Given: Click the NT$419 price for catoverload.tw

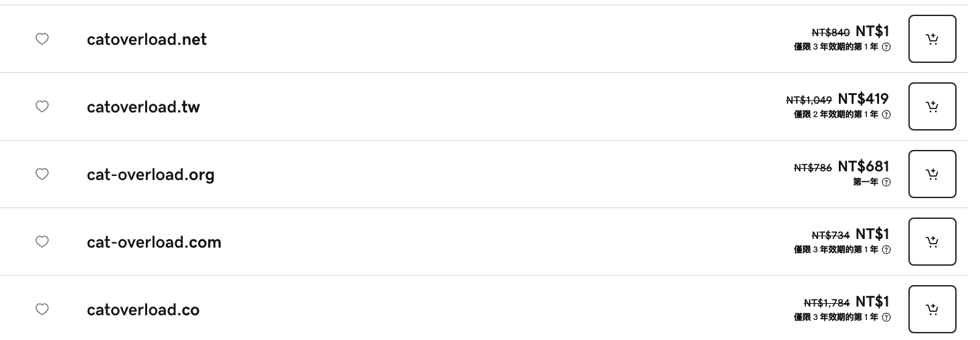Looking at the screenshot, I should 863,99.
